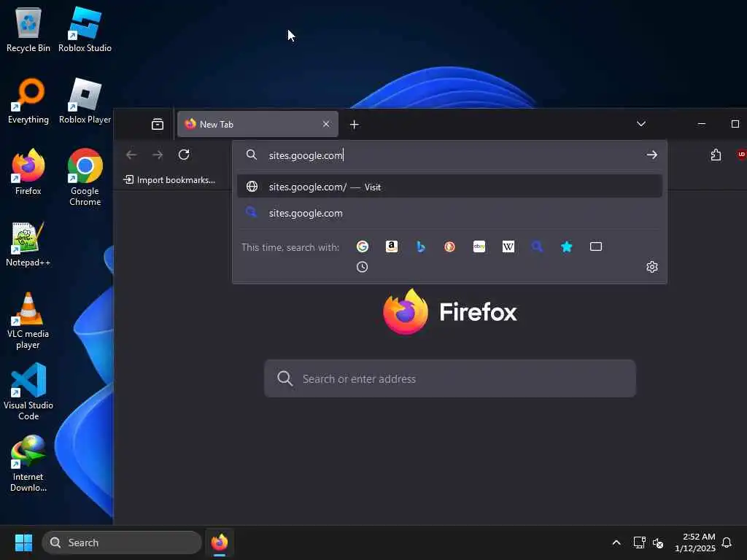Select the New Tab tab
Viewport: 747px width, 560px height.
click(258, 124)
